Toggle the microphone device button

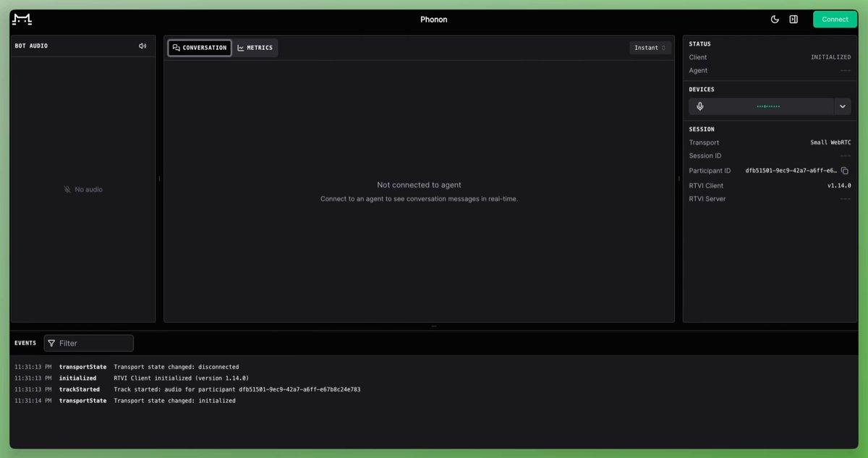pos(699,106)
